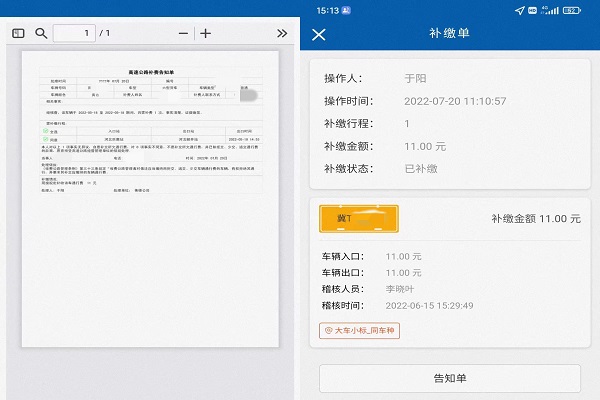Expand more tools via double-chevron
Viewport: 600px width, 400px height.
281,33
